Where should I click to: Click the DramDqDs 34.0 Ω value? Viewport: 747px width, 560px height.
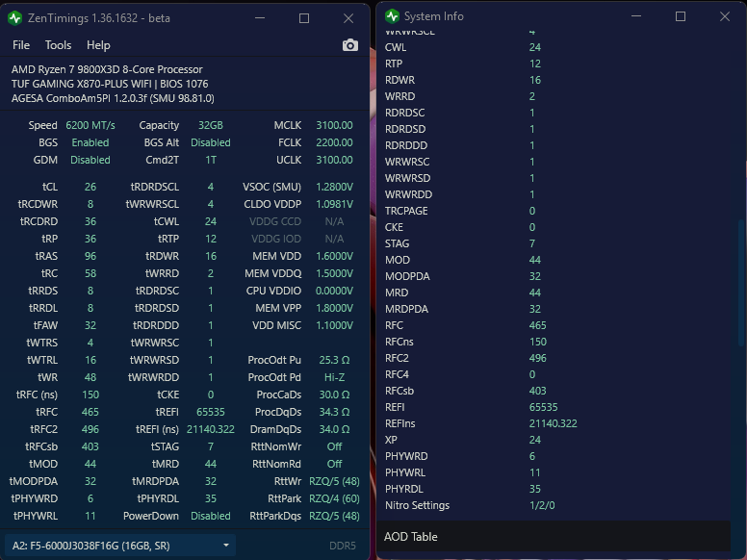(x=334, y=429)
